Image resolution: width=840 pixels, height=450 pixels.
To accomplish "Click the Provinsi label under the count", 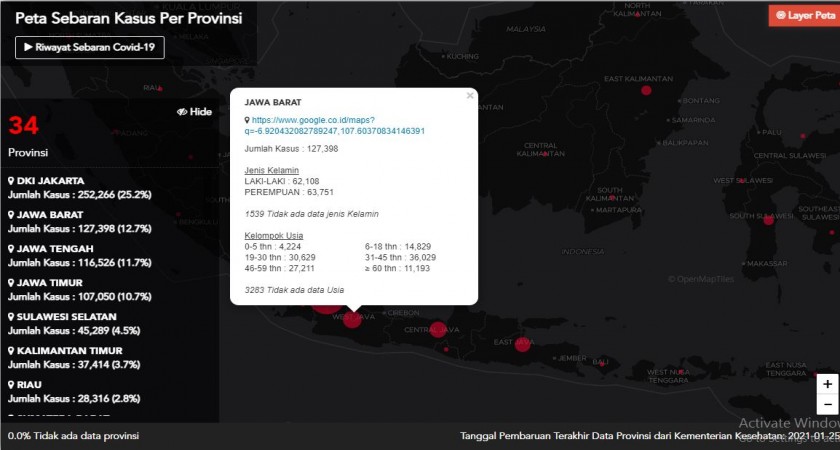I will (x=28, y=153).
